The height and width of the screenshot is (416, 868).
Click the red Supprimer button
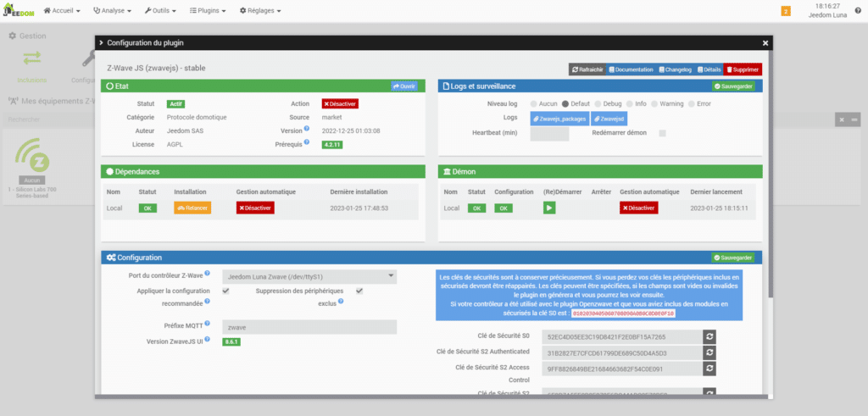click(743, 69)
